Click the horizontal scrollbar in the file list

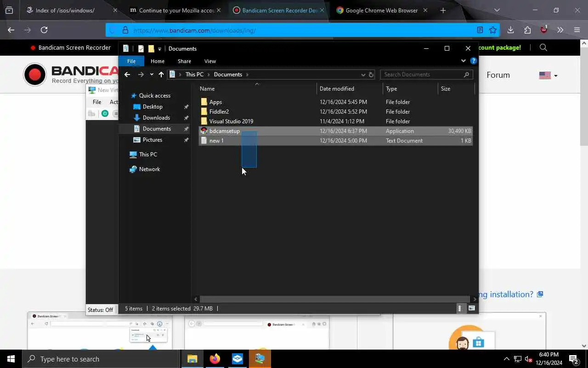tap(335, 299)
